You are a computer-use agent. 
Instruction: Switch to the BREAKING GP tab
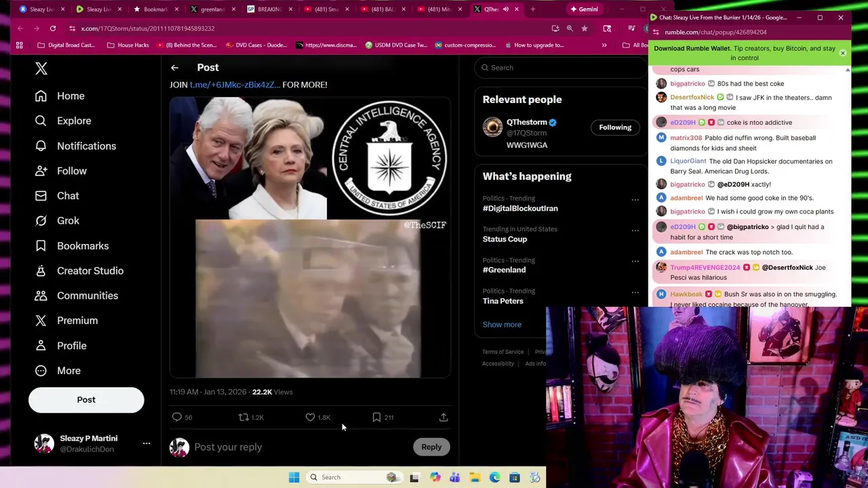tap(269, 9)
